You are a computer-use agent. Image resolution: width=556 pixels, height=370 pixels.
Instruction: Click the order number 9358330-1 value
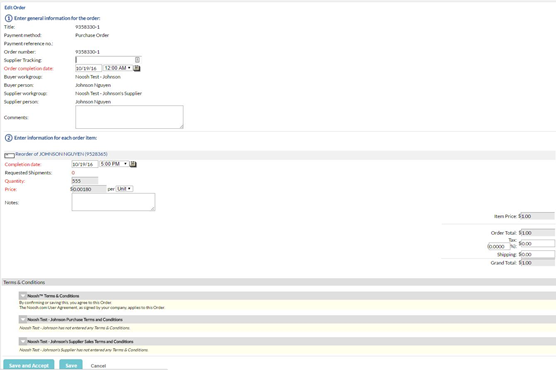[87, 52]
